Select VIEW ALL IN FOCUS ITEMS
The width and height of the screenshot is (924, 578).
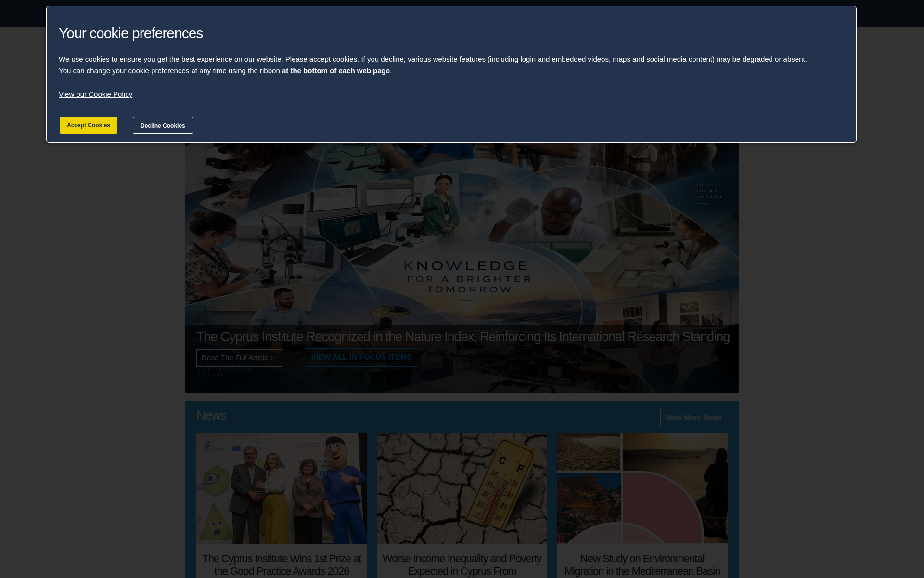[x=361, y=357]
